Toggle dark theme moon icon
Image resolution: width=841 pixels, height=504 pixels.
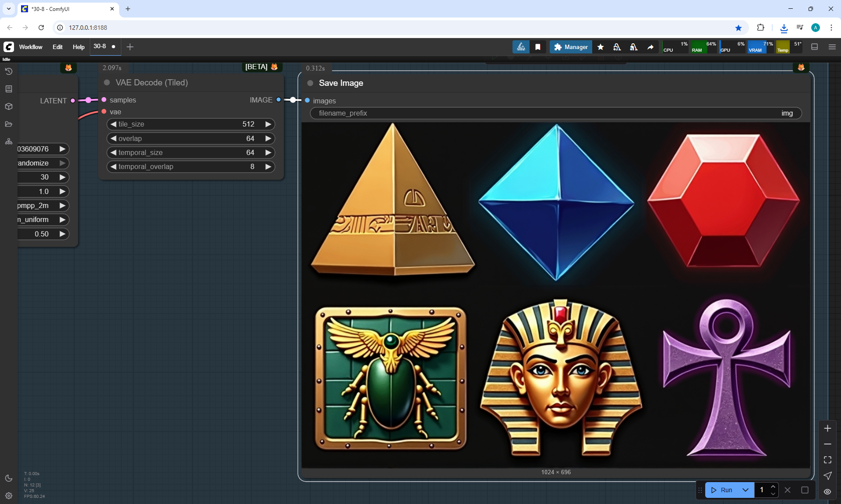9,478
